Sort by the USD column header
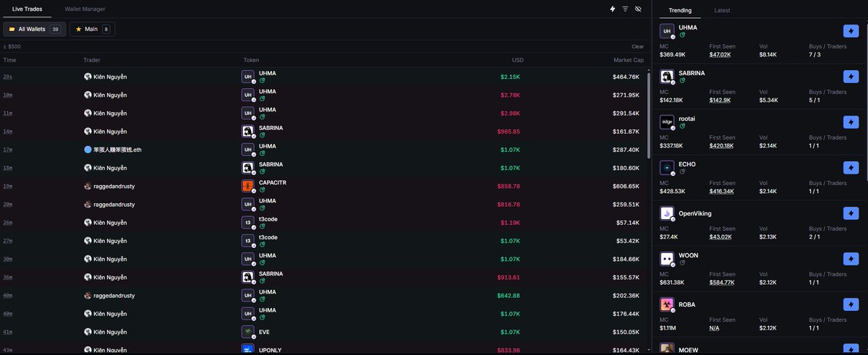Screen dimensions: 868x355 (517, 60)
